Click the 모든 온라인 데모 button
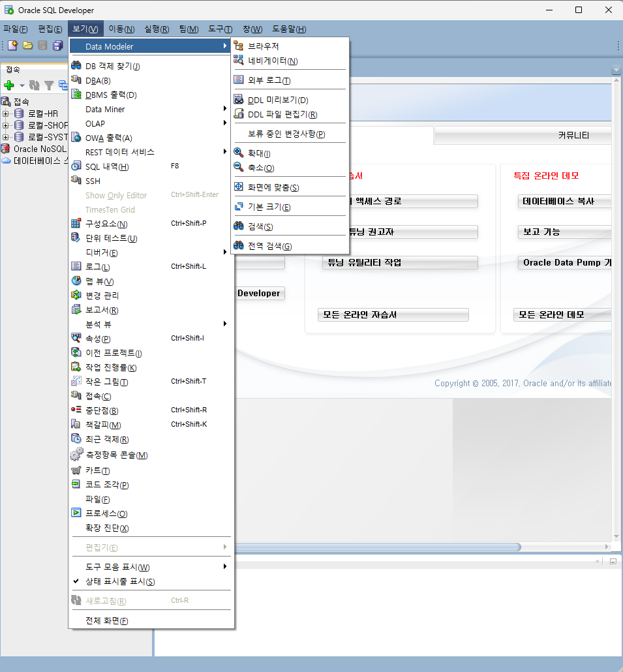Viewport: 623px width, 672px height. [x=563, y=314]
